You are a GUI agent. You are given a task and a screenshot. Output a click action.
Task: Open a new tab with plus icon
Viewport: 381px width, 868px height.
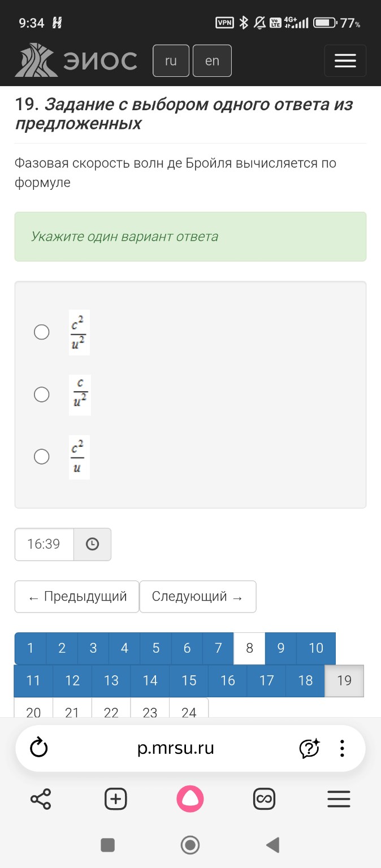[x=115, y=798]
